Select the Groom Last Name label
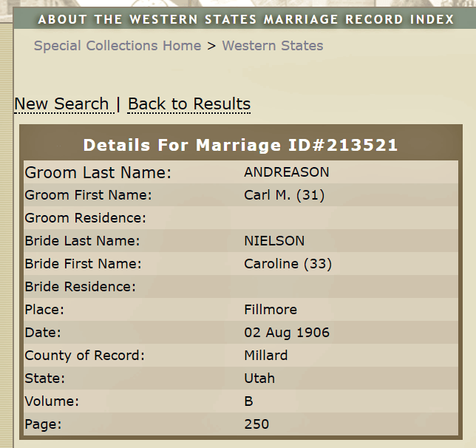 [x=98, y=173]
